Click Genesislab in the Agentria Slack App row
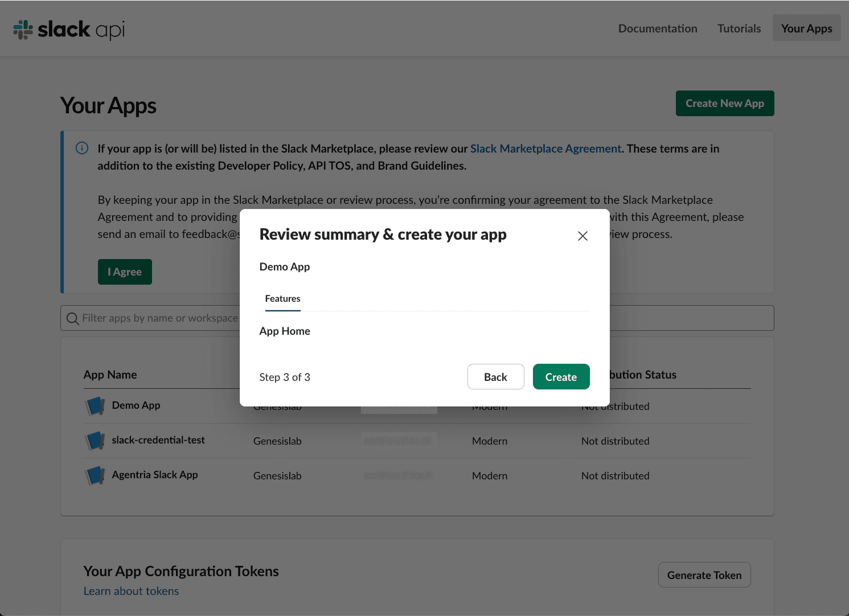 [277, 476]
